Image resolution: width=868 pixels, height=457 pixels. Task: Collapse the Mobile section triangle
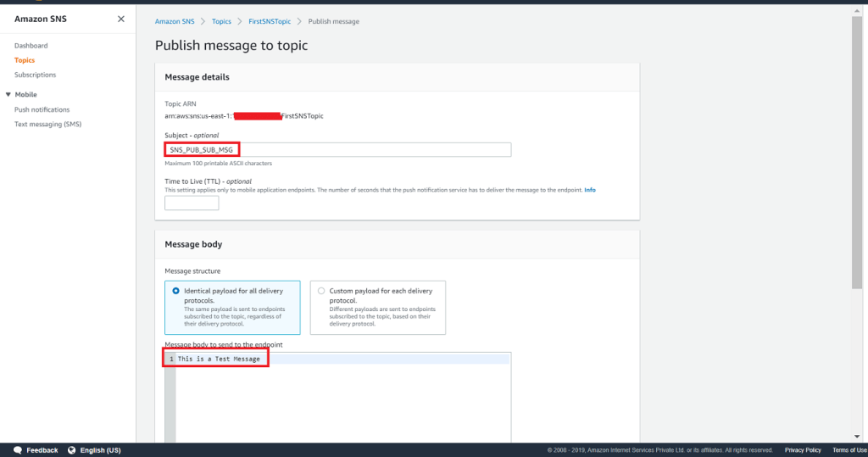(8, 95)
